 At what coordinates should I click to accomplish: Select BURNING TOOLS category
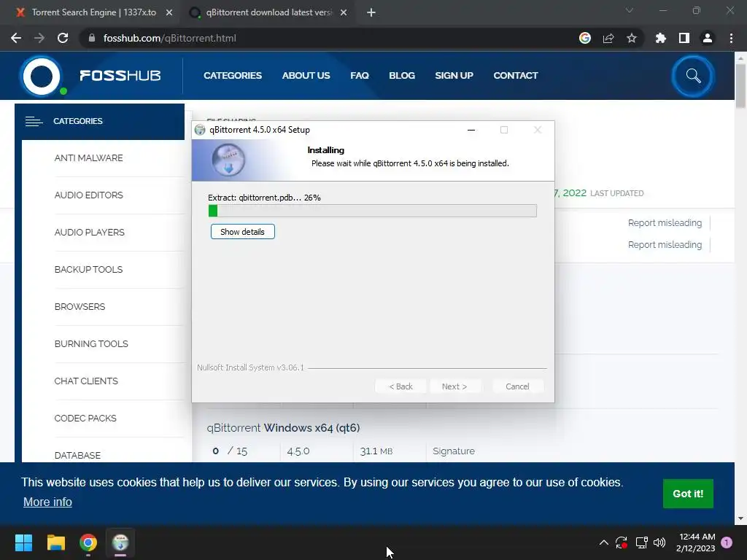pos(91,344)
